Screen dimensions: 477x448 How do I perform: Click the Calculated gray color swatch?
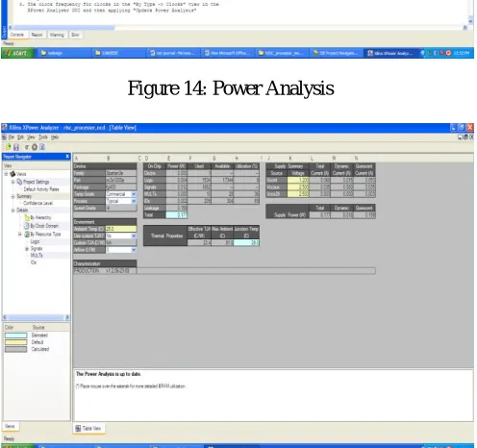pos(16,349)
